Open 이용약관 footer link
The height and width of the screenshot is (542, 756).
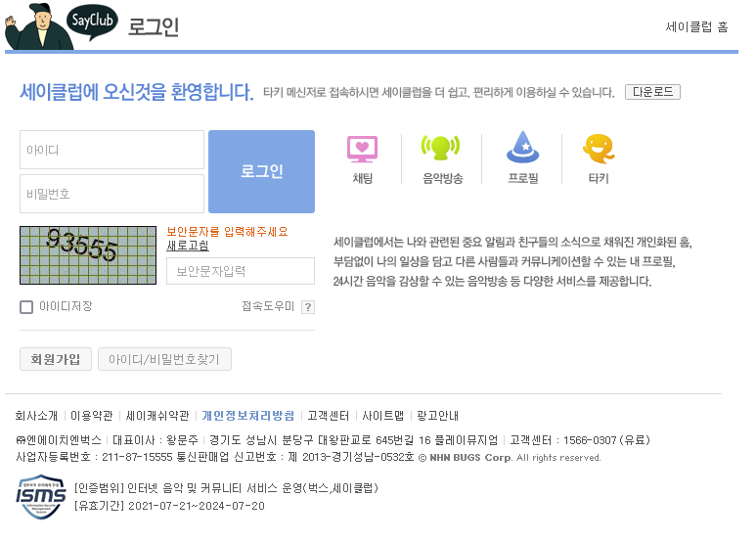point(92,416)
